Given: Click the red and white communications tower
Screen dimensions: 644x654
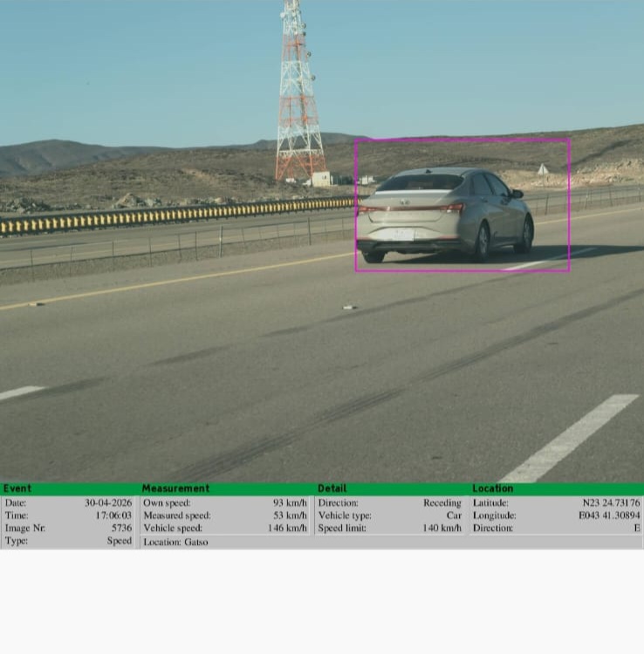Looking at the screenshot, I should tap(298, 90).
